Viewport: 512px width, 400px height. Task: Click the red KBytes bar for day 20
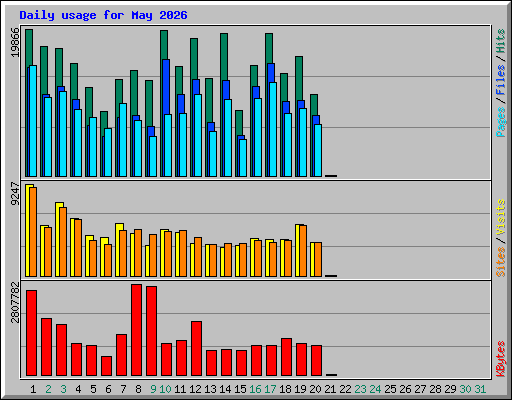(316, 361)
